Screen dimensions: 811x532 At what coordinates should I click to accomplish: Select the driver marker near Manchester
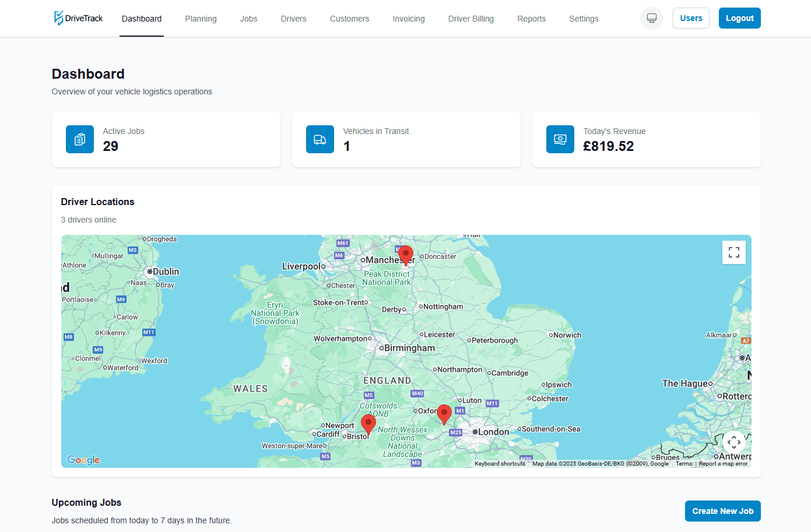pyautogui.click(x=406, y=256)
